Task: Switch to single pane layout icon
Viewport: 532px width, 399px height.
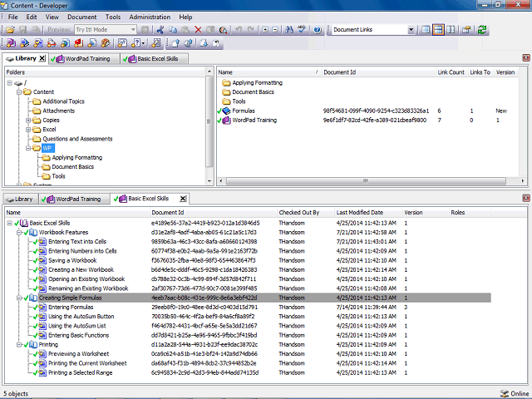Action: [x=426, y=30]
